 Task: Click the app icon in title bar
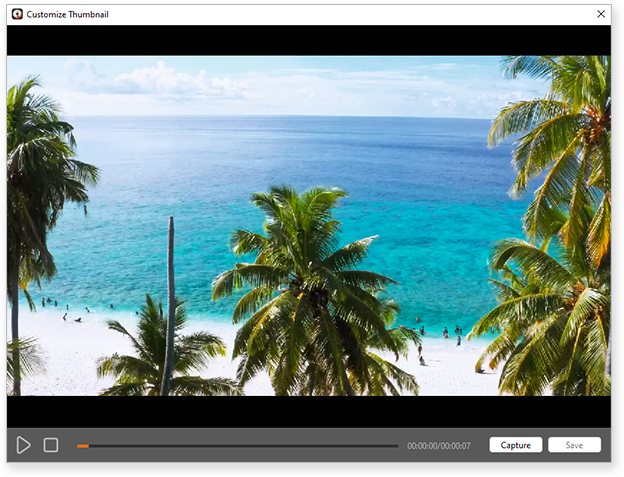pyautogui.click(x=17, y=14)
